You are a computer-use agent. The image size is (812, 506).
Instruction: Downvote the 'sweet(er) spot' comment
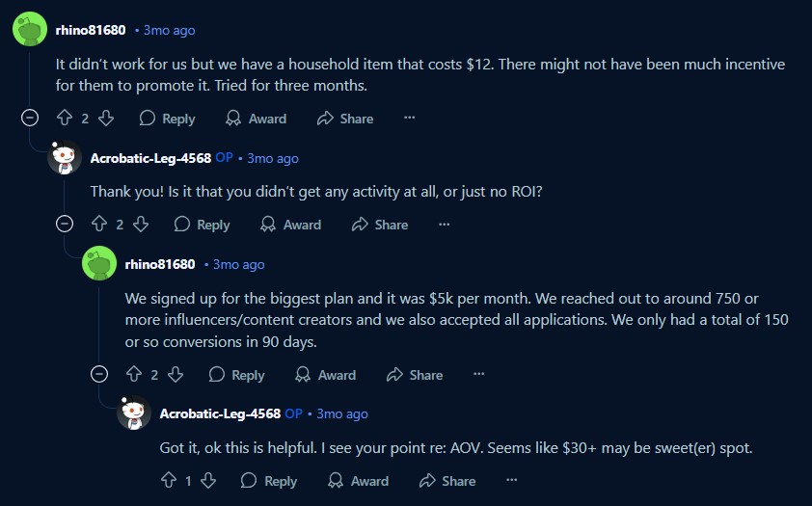click(x=208, y=481)
